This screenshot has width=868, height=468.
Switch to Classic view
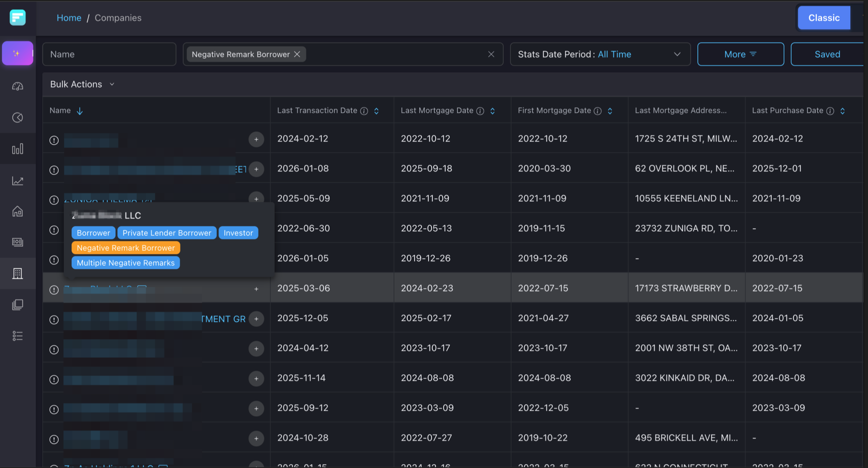823,18
